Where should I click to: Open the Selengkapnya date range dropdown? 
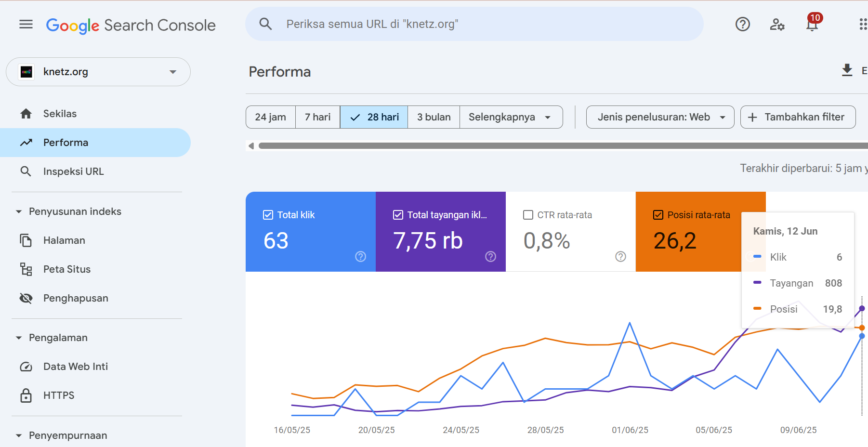(511, 117)
